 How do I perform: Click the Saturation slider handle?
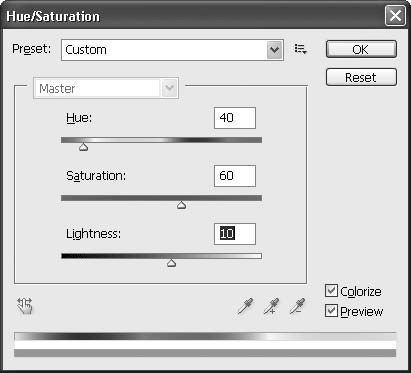pos(181,205)
